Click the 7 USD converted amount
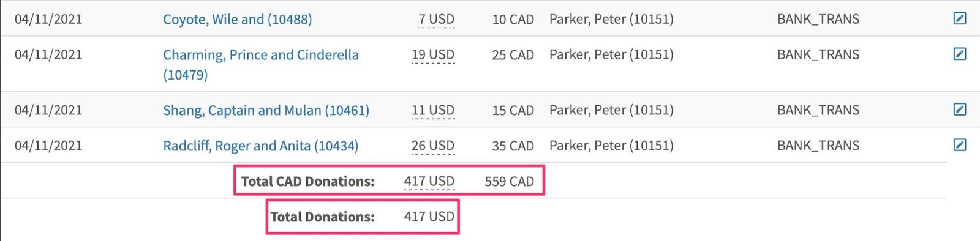980x241 pixels. (x=436, y=19)
